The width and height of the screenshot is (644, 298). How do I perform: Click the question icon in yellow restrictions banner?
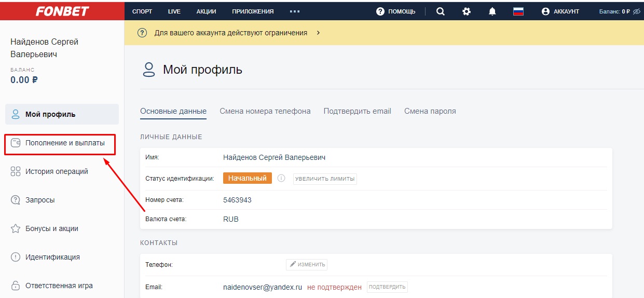pyautogui.click(x=142, y=33)
